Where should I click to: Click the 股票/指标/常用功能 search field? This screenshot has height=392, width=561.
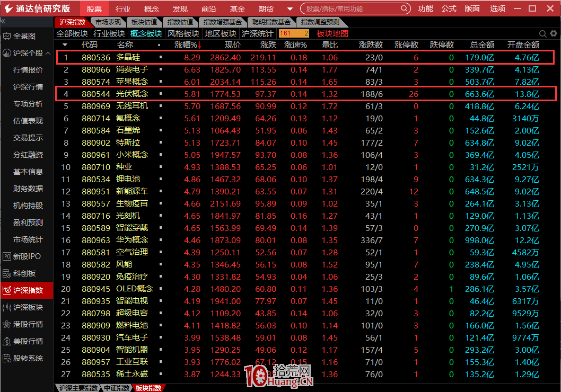[x=355, y=8]
